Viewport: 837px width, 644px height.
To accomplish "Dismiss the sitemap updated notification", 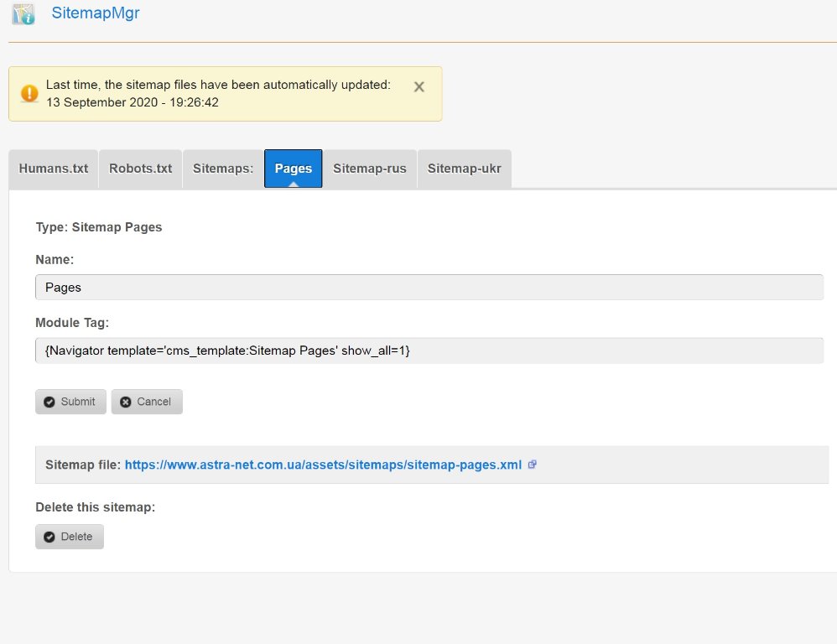I will 419,86.
